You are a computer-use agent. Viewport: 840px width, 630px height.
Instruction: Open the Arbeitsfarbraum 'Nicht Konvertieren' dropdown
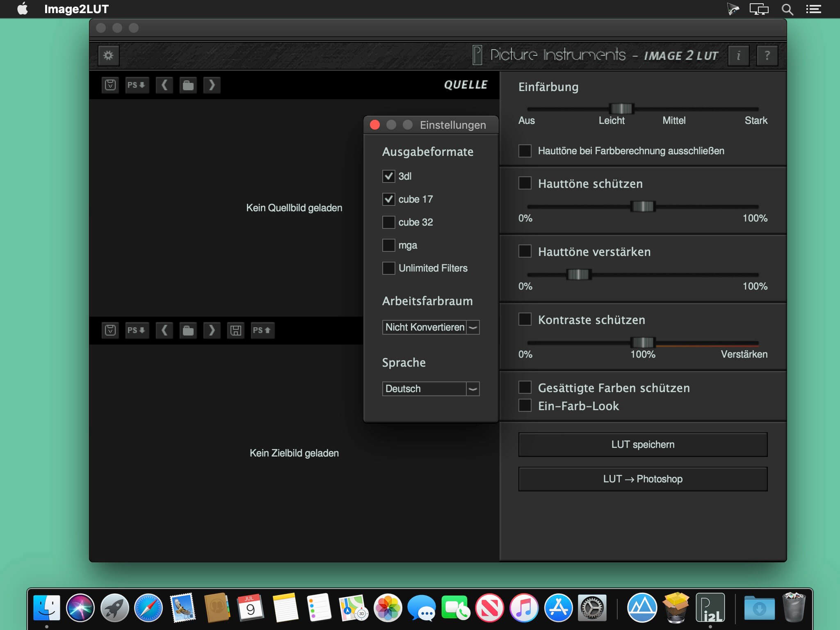tap(431, 327)
